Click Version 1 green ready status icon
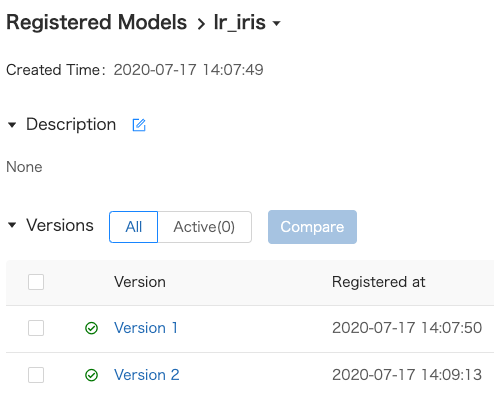The height and width of the screenshot is (398, 494). click(91, 328)
